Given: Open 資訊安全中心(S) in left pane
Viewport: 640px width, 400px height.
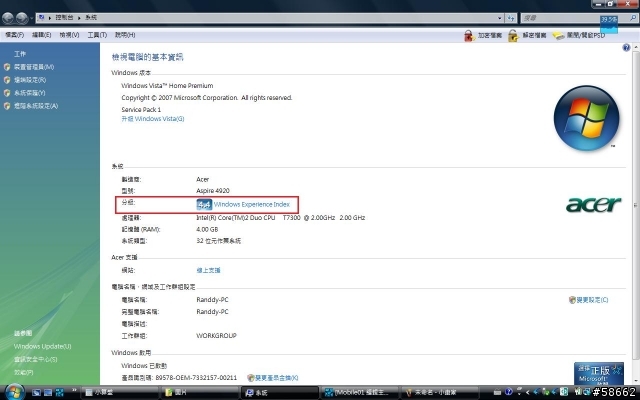Looking at the screenshot, I should (36, 360).
